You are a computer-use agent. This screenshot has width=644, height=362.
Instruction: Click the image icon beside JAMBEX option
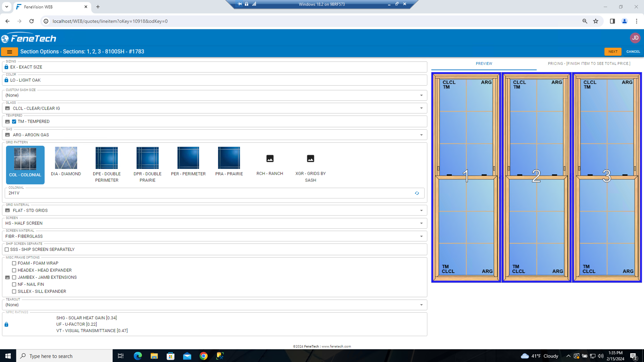[7, 278]
